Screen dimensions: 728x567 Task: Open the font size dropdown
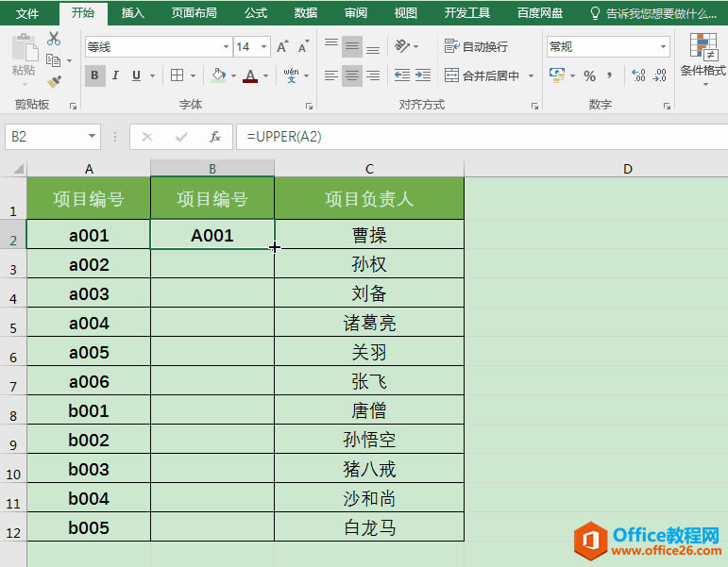263,47
